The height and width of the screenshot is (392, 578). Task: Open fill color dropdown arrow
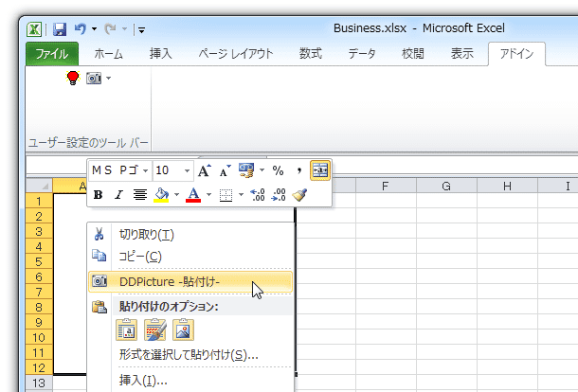[176, 194]
